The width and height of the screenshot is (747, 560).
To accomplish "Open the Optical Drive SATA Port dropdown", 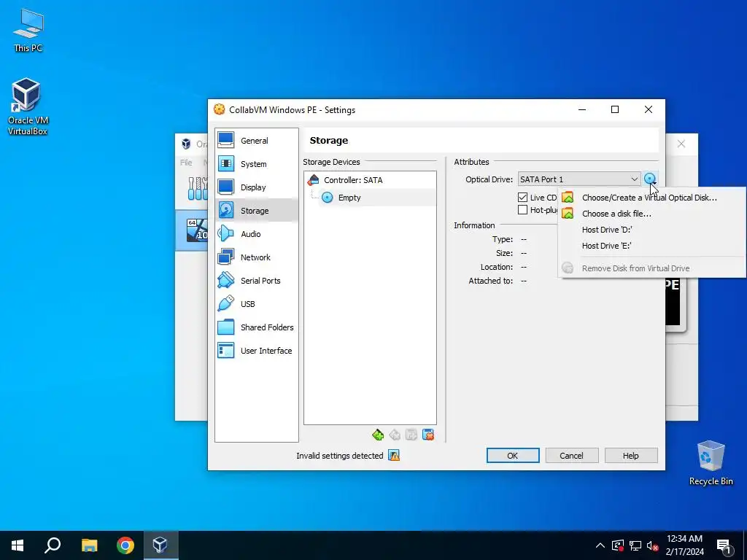I will [578, 179].
